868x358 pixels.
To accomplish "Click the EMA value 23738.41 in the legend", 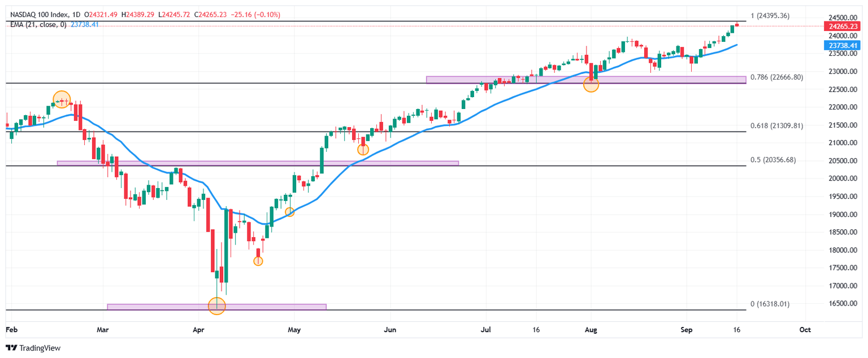I will click(x=85, y=25).
